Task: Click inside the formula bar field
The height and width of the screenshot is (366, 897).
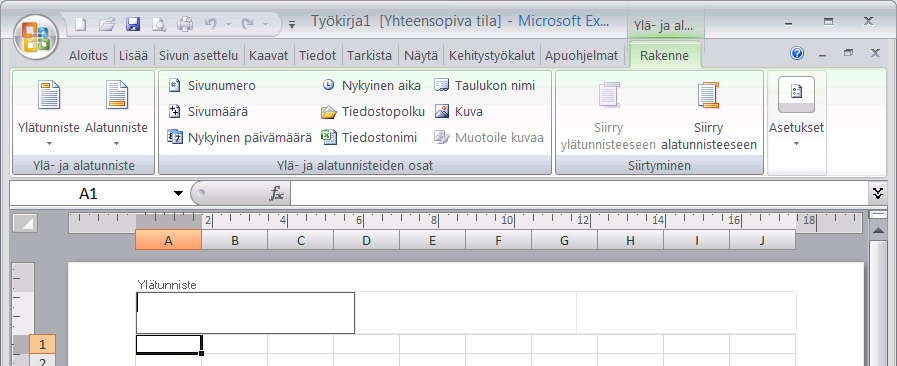Action: coord(579,194)
